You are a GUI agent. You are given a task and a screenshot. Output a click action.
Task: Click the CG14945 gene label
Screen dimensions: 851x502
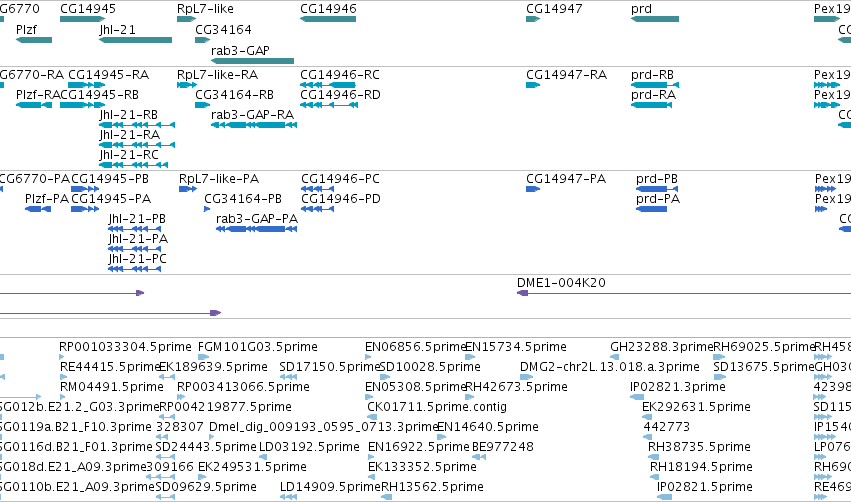tap(88, 9)
